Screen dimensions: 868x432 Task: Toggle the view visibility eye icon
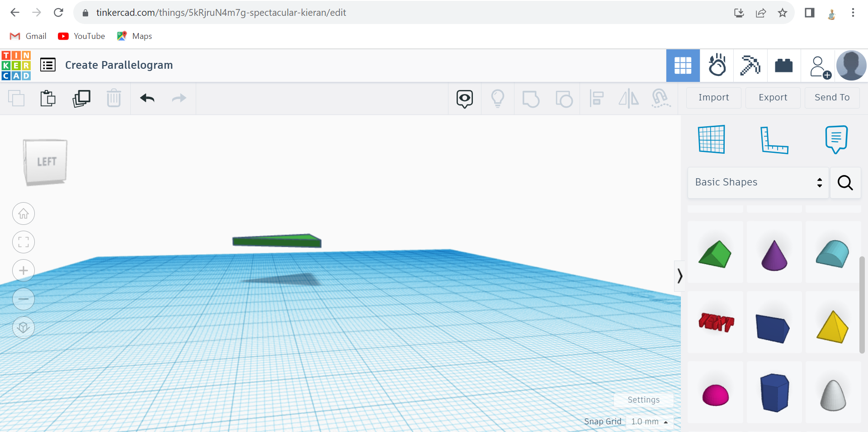(x=465, y=99)
